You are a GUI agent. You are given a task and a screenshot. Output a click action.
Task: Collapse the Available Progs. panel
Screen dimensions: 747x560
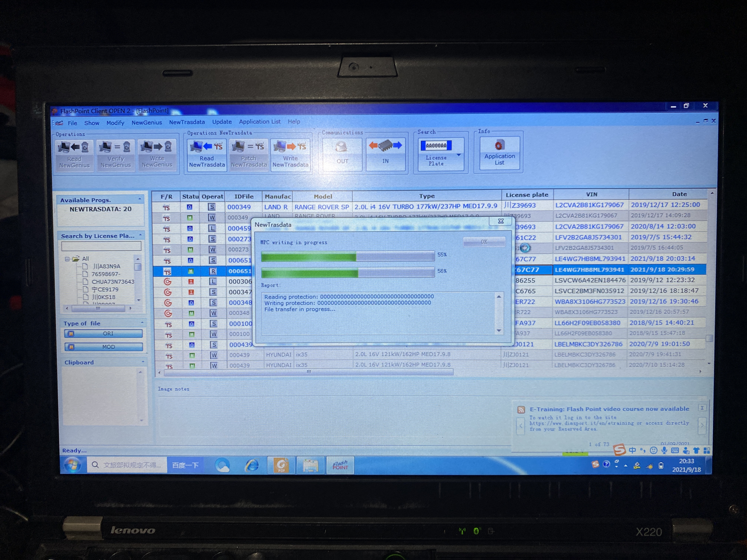coord(140,199)
